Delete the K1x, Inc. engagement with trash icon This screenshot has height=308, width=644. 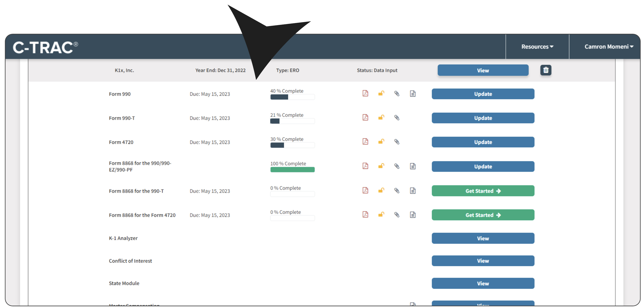[546, 70]
